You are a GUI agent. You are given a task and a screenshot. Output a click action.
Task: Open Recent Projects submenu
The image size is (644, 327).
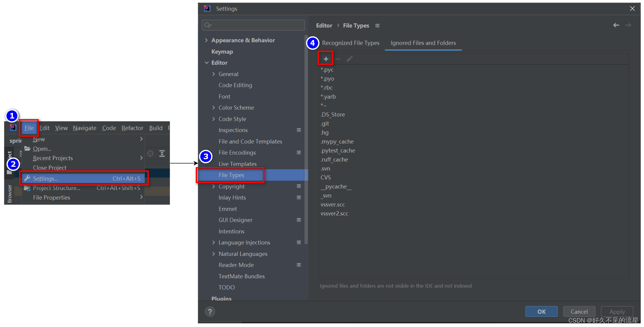(83, 158)
